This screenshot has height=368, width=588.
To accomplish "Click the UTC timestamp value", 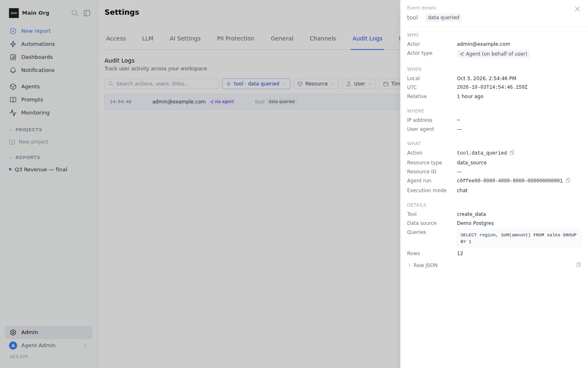I will tap(492, 88).
